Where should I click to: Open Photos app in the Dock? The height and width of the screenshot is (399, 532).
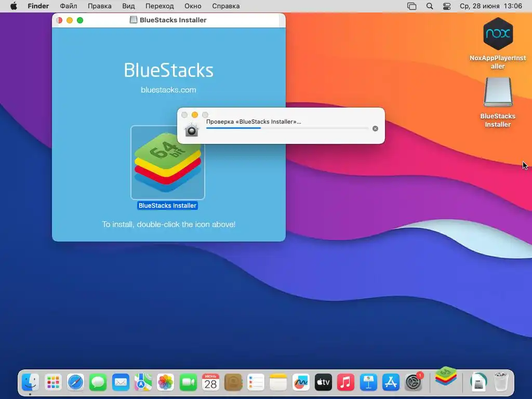tap(166, 383)
